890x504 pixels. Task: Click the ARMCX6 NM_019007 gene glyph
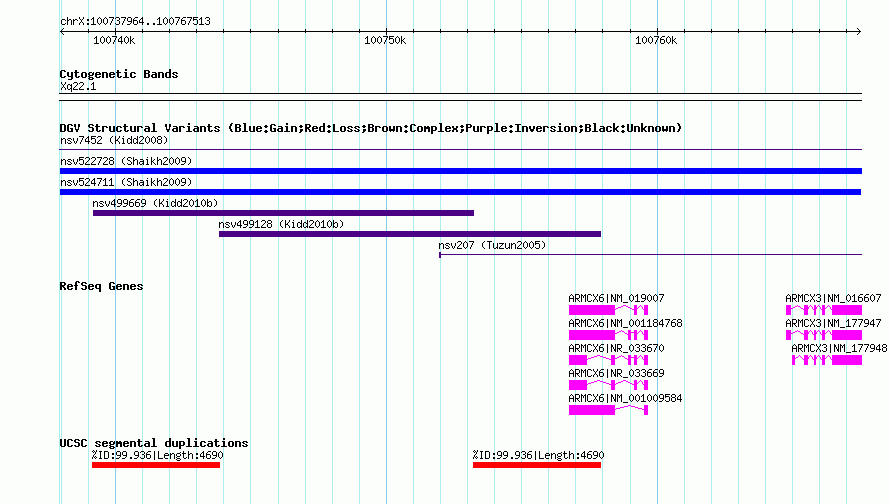click(608, 310)
